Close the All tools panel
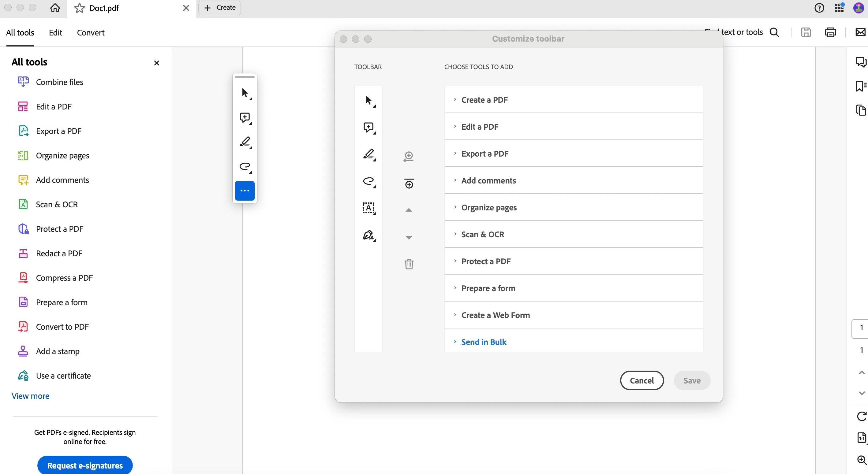This screenshot has height=474, width=868. (x=156, y=63)
